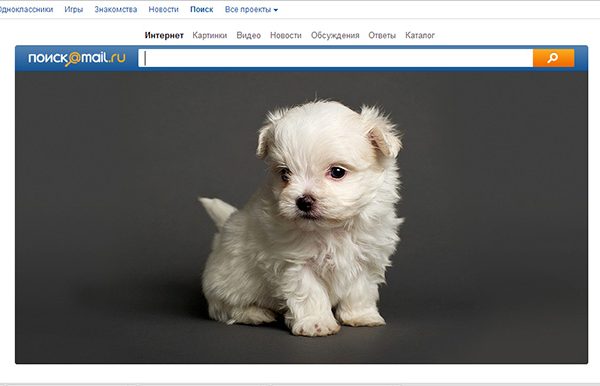This screenshot has width=600, height=386.
Task: Click the white puppy background image
Action: (302, 218)
